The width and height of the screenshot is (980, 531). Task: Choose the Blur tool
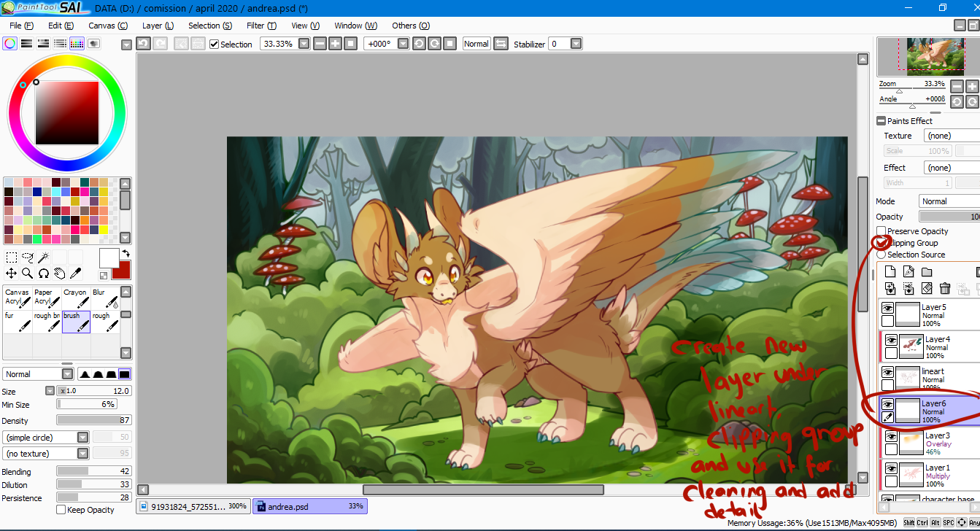[x=105, y=298]
